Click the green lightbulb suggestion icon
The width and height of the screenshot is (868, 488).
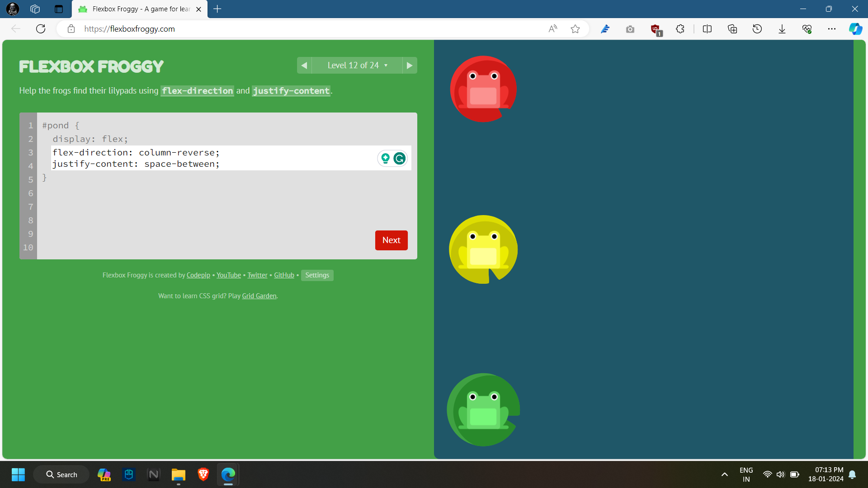(x=385, y=159)
